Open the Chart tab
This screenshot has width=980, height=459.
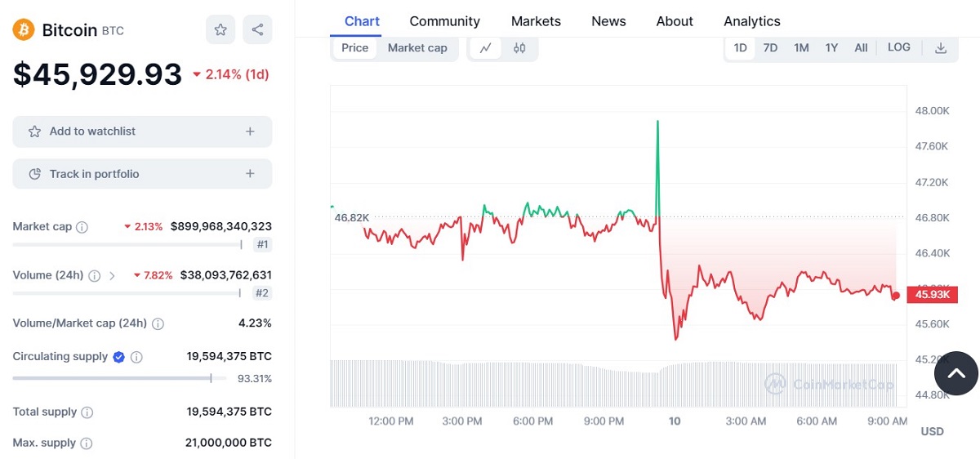coord(362,21)
